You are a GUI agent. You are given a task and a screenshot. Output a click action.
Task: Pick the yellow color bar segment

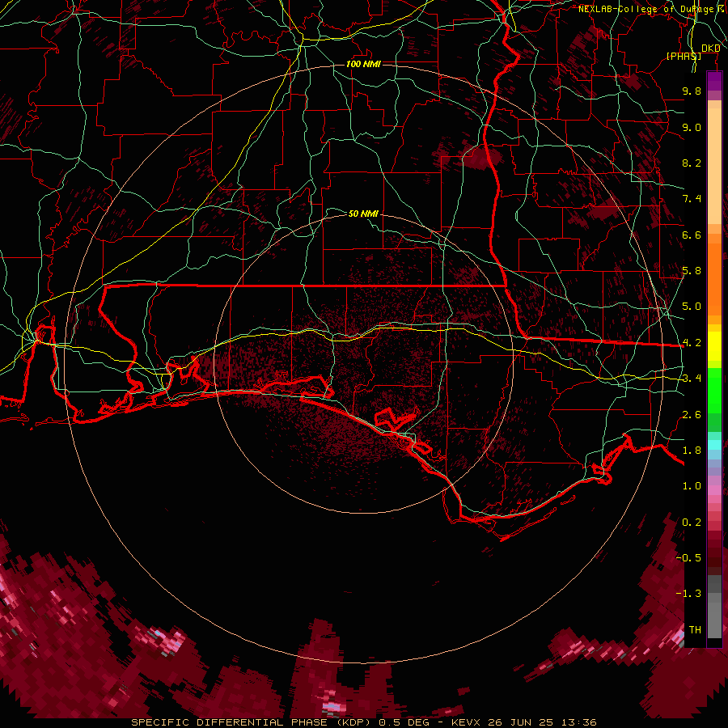(714, 346)
